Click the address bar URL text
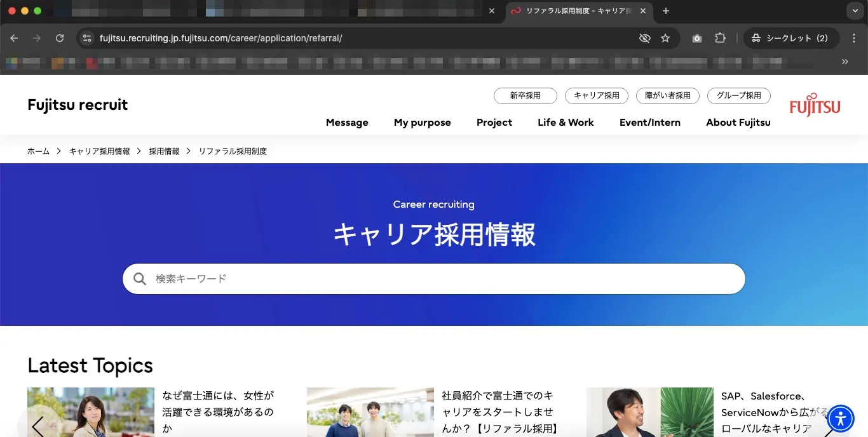This screenshot has width=868, height=437. pos(221,38)
